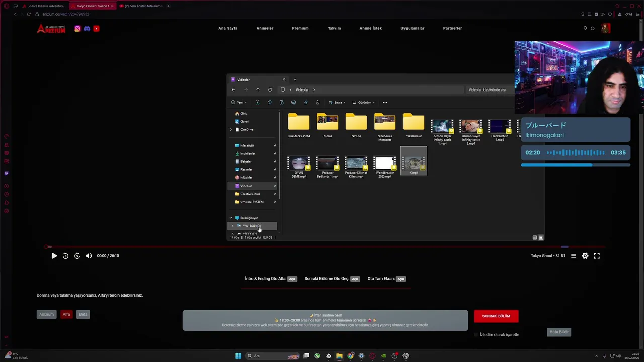Select the Anizium player source

[46, 314]
